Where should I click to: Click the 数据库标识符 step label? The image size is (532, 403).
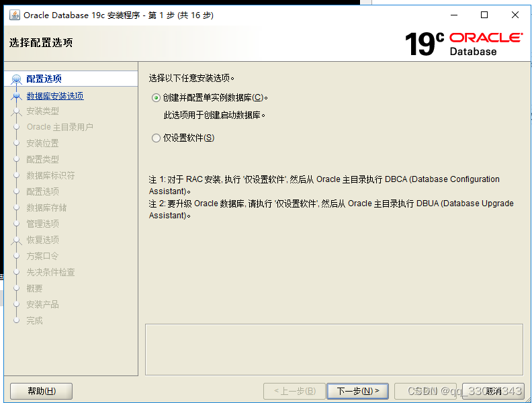[50, 175]
